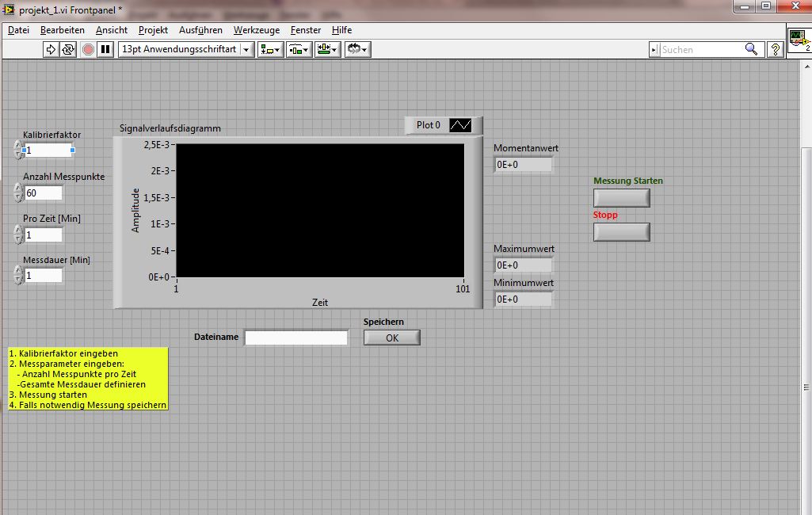The width and height of the screenshot is (812, 515).
Task: Click the OK Speichern button
Action: coord(392,338)
